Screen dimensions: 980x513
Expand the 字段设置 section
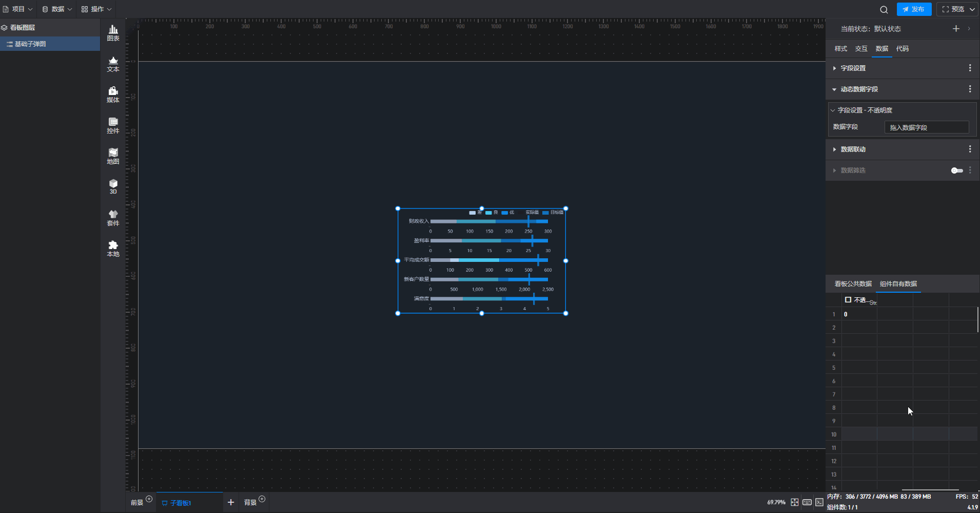pyautogui.click(x=853, y=68)
